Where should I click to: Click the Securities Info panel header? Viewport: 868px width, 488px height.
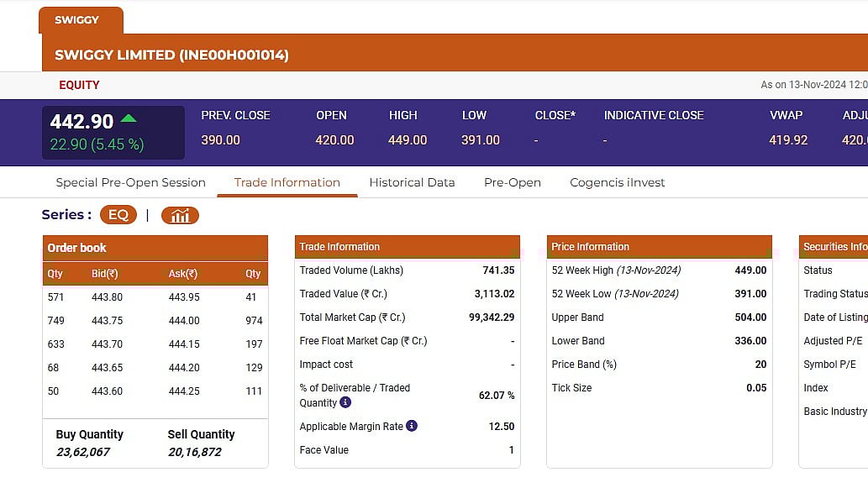[834, 247]
